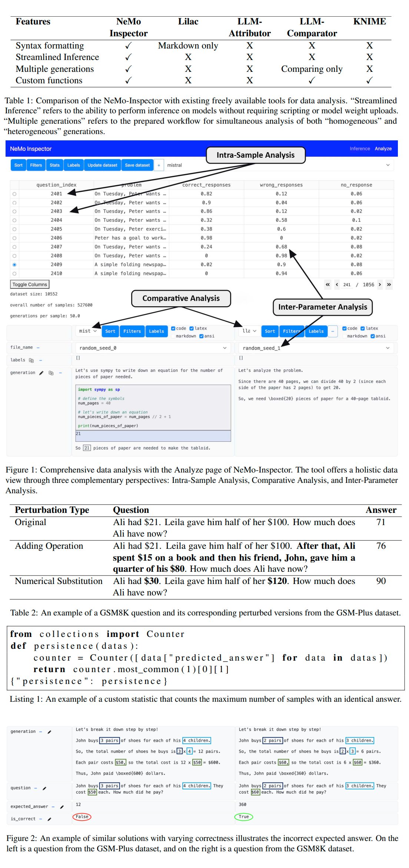Remove the right comparison column with minus button
The image size is (409, 868).
coord(333,331)
